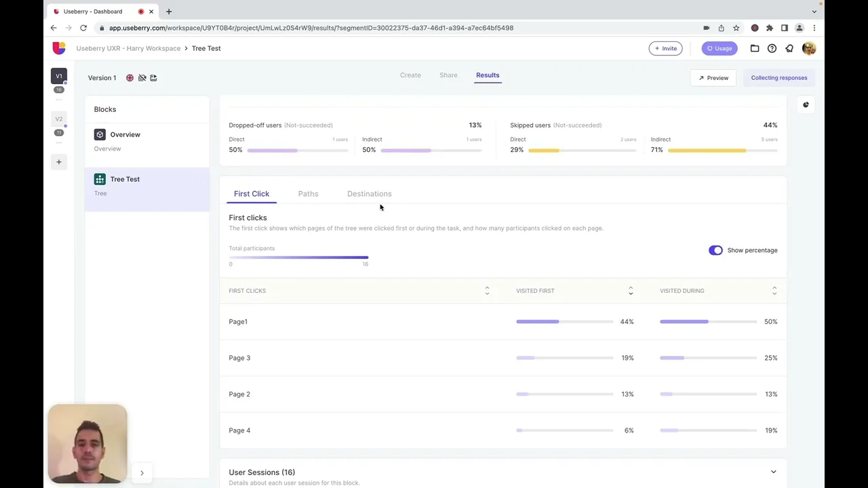This screenshot has height=488, width=868.
Task: Select the V2 version in sidebar
Action: [59, 119]
